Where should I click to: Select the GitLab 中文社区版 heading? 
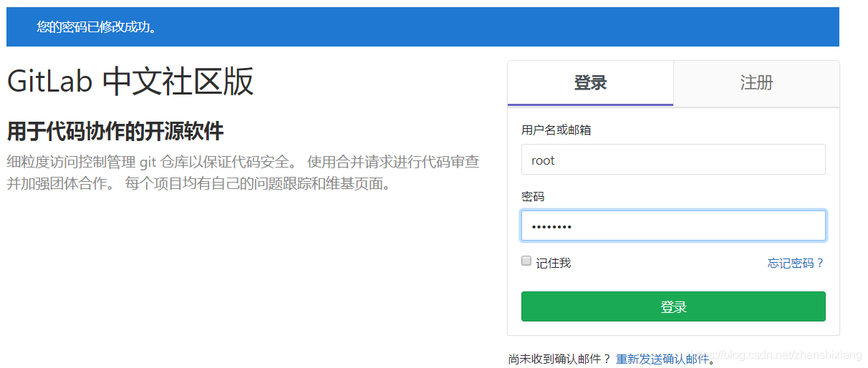click(130, 82)
